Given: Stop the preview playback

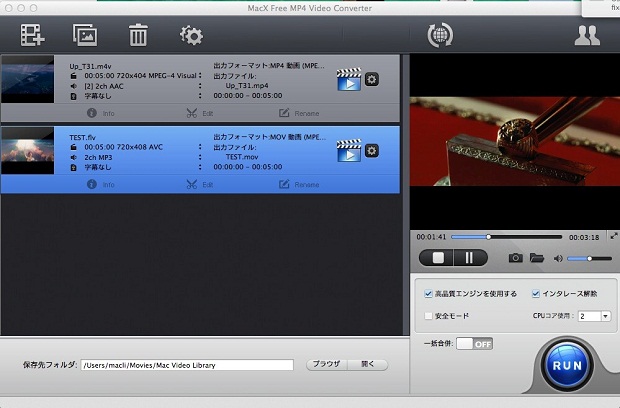Looking at the screenshot, I should (x=437, y=258).
